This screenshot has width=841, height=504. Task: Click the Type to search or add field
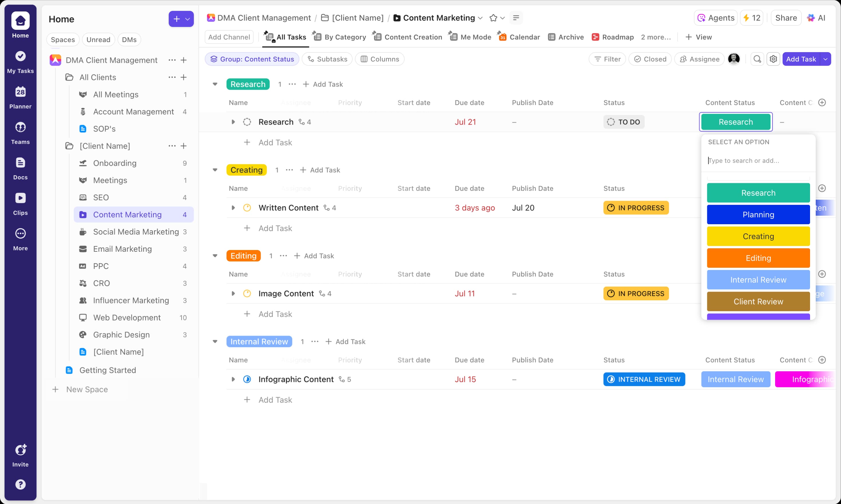758,160
